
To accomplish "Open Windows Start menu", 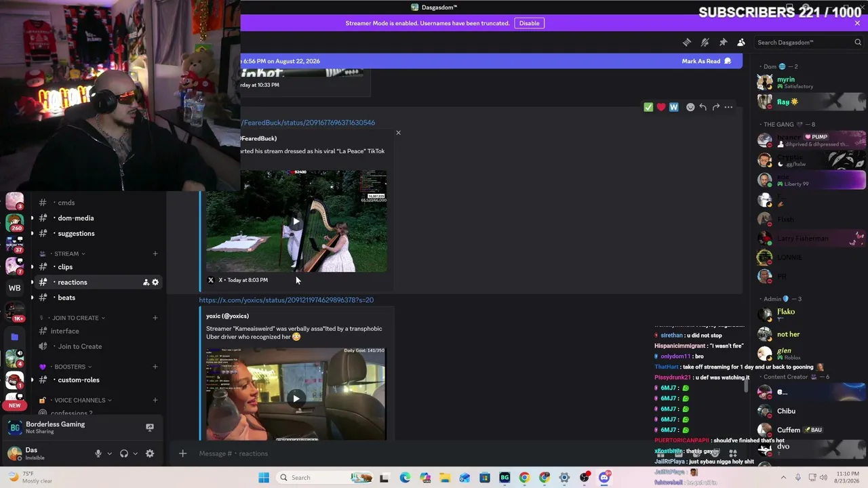I will pyautogui.click(x=264, y=477).
